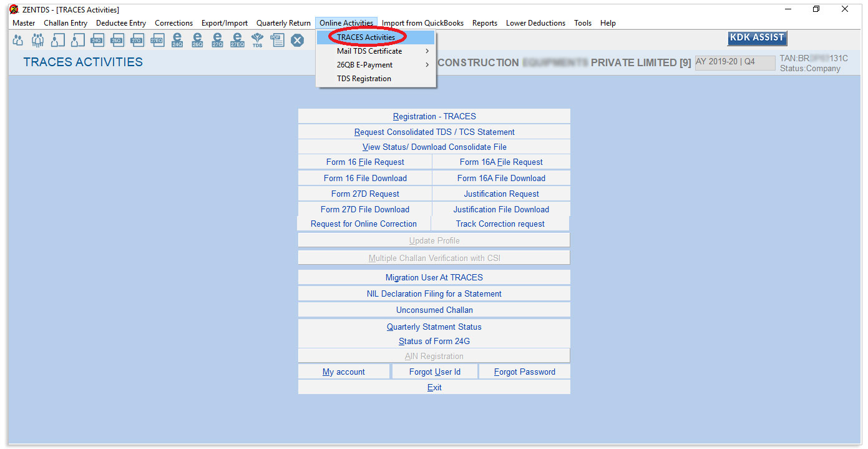Open Justification File Download

[x=501, y=209]
